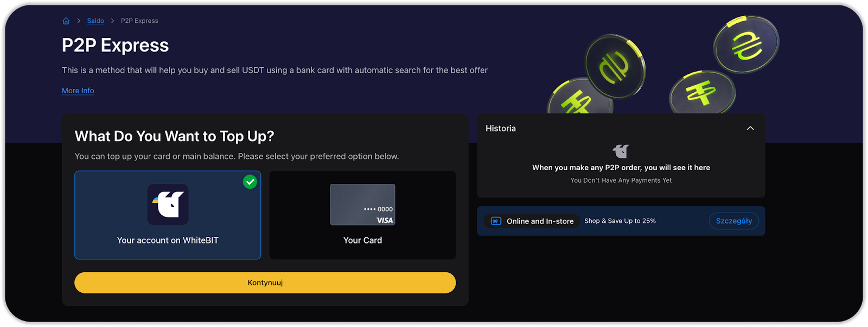Select Your account on WhiteBIT option
Viewport: 868px width, 327px height.
click(168, 240)
